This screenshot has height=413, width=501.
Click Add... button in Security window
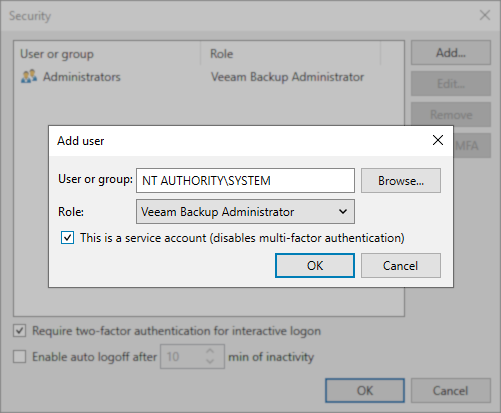click(x=451, y=53)
